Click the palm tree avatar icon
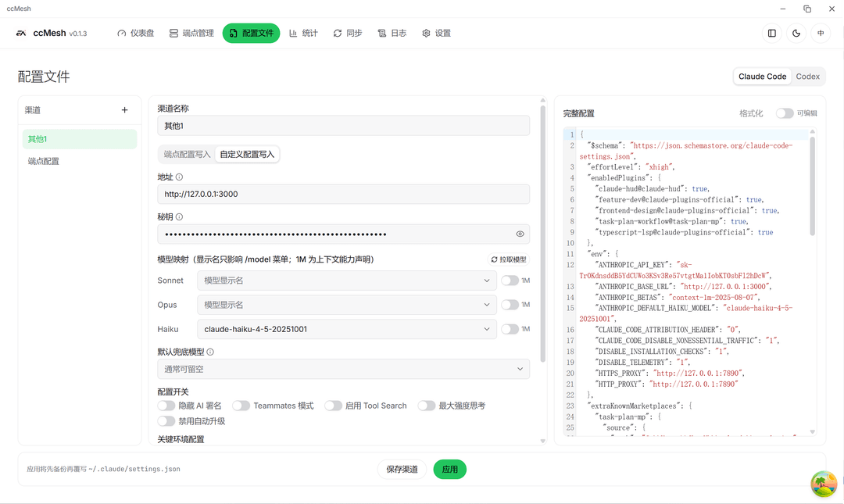 click(x=824, y=484)
